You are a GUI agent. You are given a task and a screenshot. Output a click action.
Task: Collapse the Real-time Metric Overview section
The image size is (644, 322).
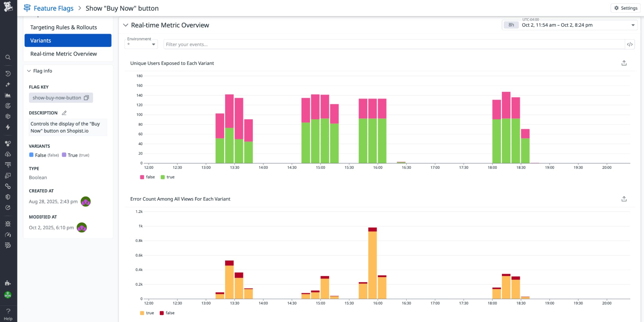coord(126,25)
